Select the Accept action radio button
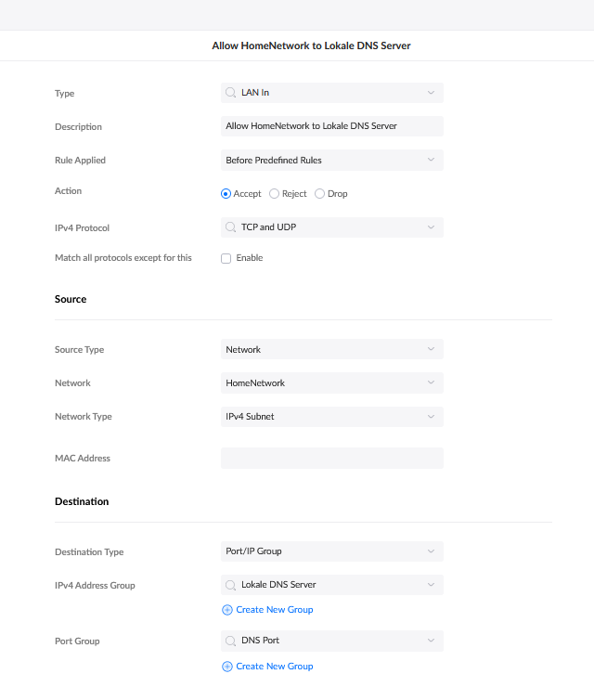 [226, 194]
